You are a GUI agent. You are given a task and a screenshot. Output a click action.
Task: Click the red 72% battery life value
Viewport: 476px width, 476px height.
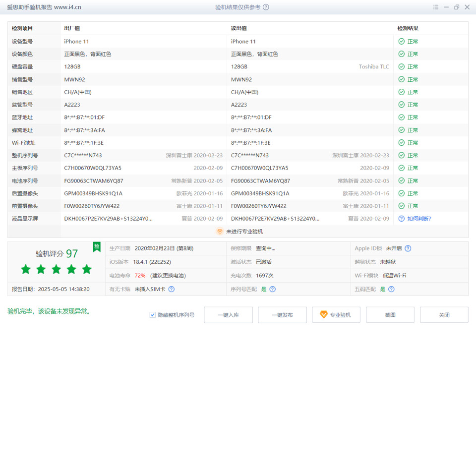(x=140, y=275)
